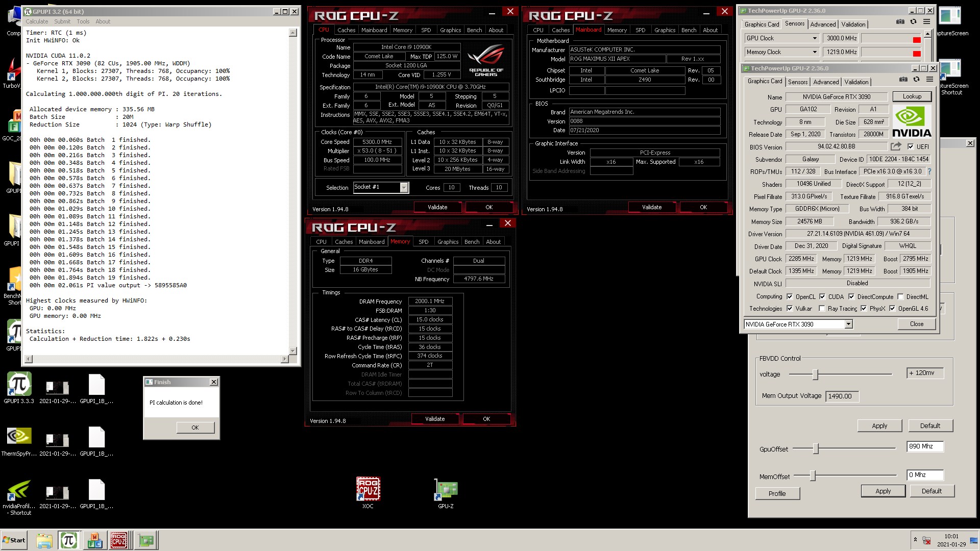Click ROG CPU-Z icon in taskbar

(x=119, y=540)
